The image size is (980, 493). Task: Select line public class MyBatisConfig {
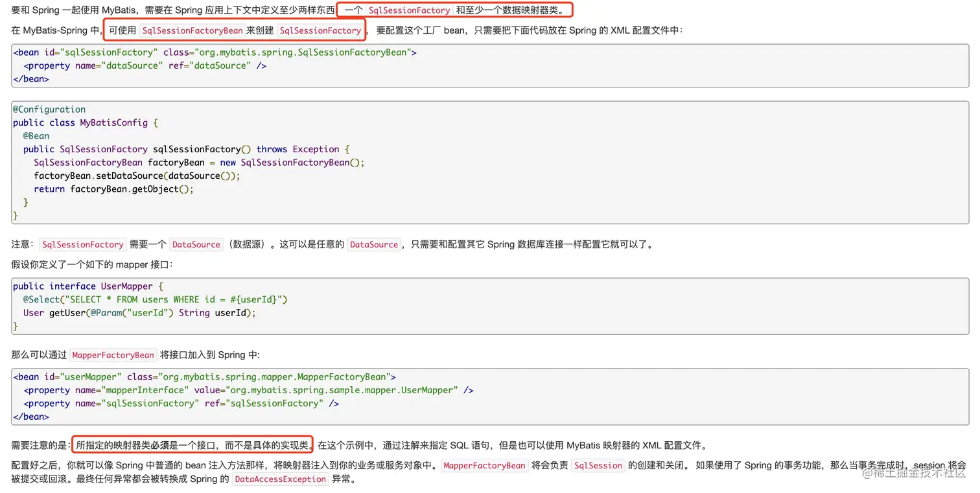[x=86, y=122]
